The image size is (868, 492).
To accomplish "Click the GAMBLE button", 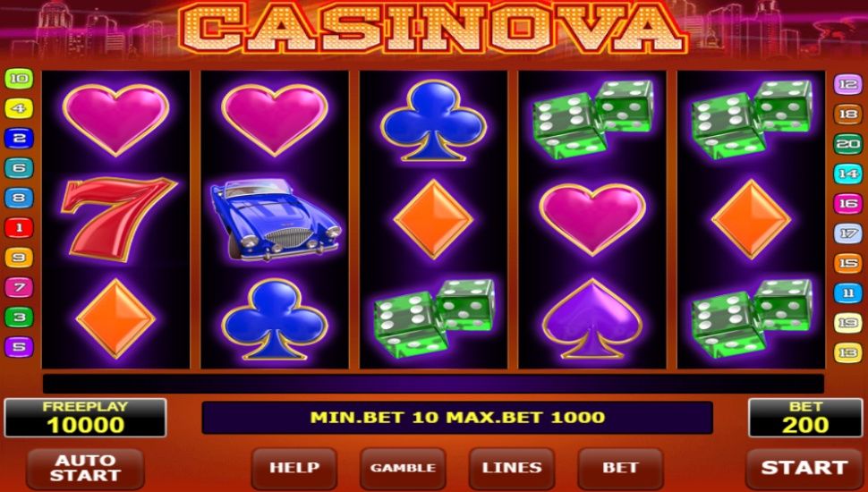I will pyautogui.click(x=403, y=468).
